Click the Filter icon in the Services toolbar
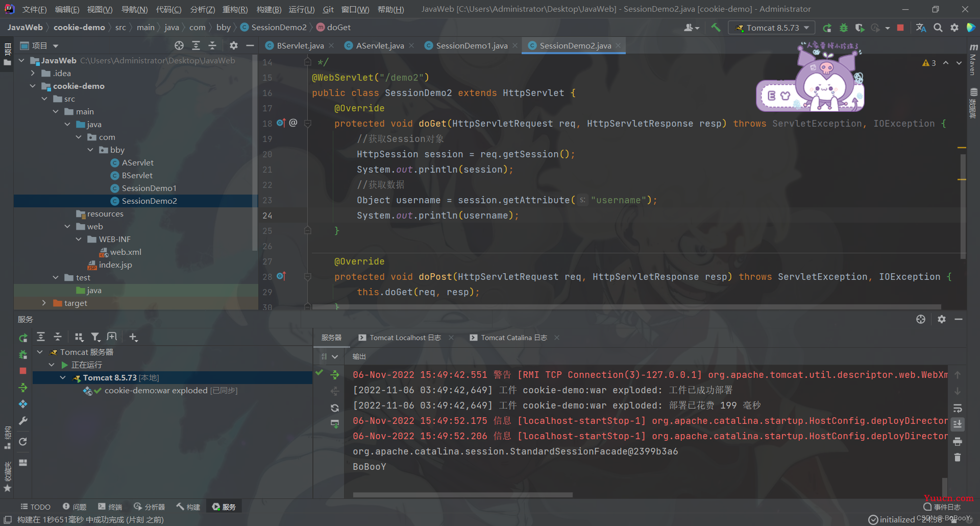 click(x=95, y=337)
